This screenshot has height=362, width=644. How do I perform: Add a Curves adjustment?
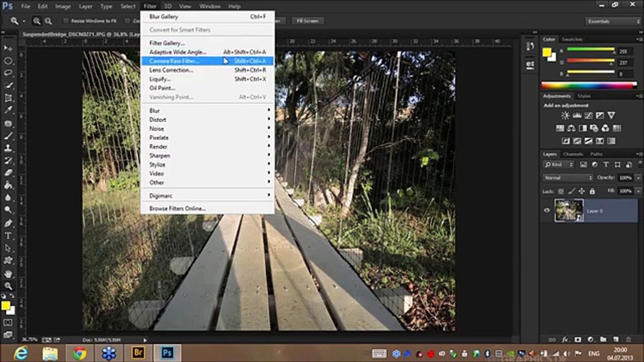[588, 116]
